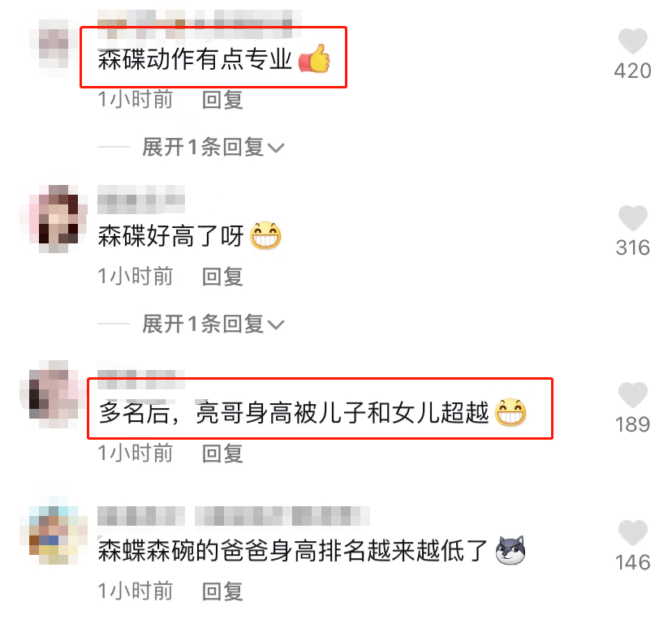672x619 pixels.
Task: Reply to the '亮哥身高被儿子和女儿超越' comment
Action: tap(222, 454)
